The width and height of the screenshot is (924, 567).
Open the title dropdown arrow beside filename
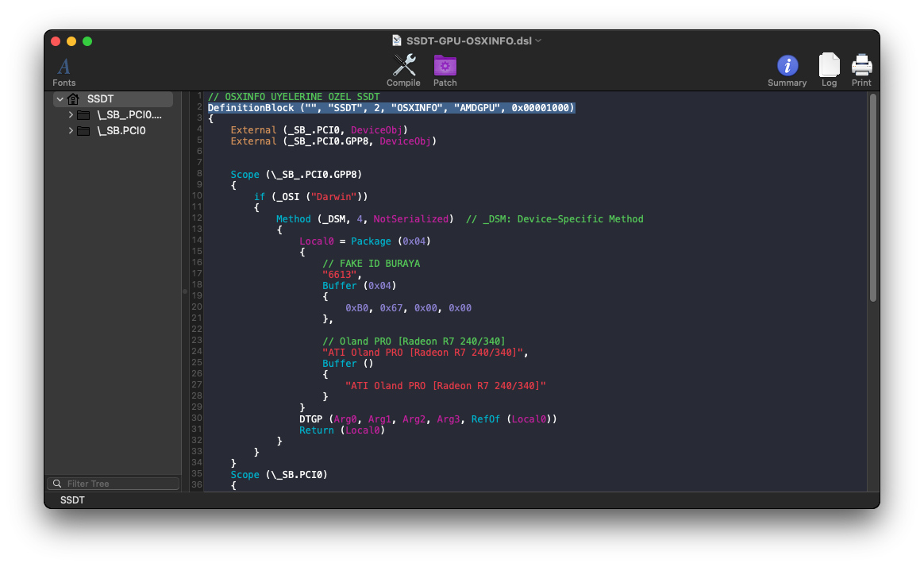click(x=538, y=40)
